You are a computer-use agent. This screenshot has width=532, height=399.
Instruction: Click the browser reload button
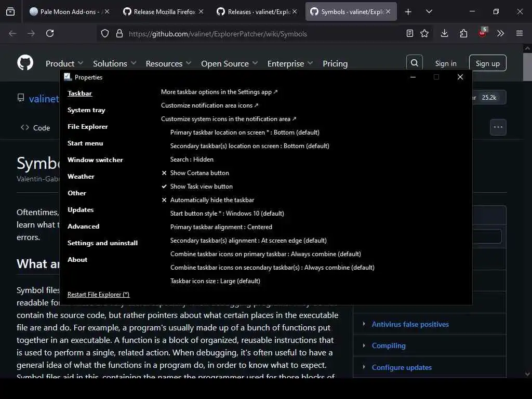tap(50, 33)
